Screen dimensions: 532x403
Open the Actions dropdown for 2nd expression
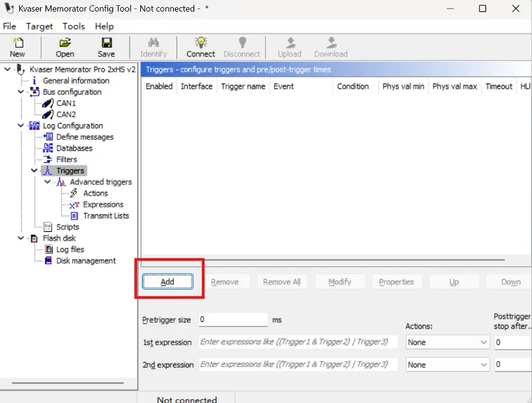[x=448, y=364]
